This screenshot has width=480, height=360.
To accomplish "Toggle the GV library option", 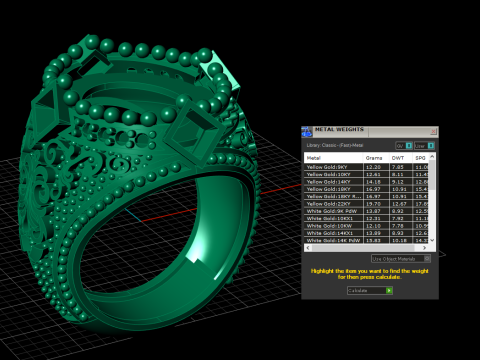I will pyautogui.click(x=404, y=146).
